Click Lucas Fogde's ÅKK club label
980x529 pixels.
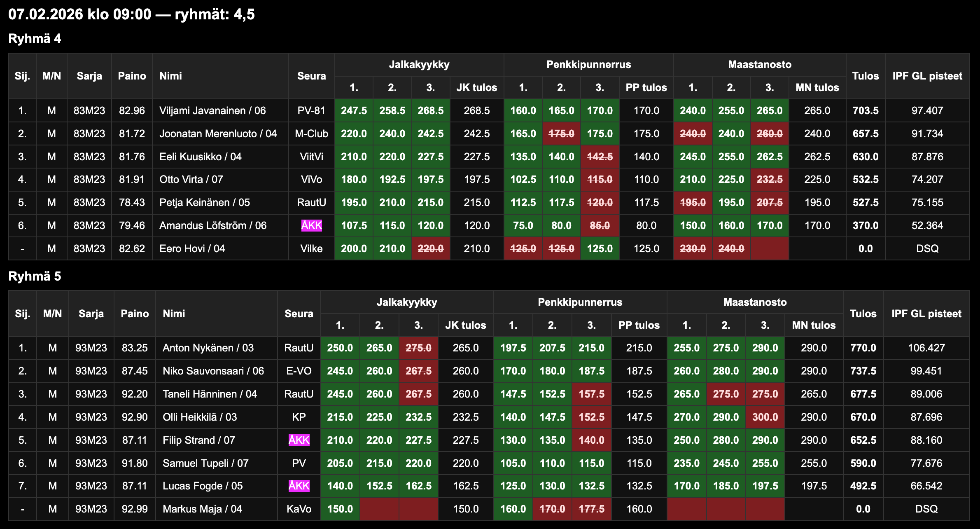coord(299,486)
